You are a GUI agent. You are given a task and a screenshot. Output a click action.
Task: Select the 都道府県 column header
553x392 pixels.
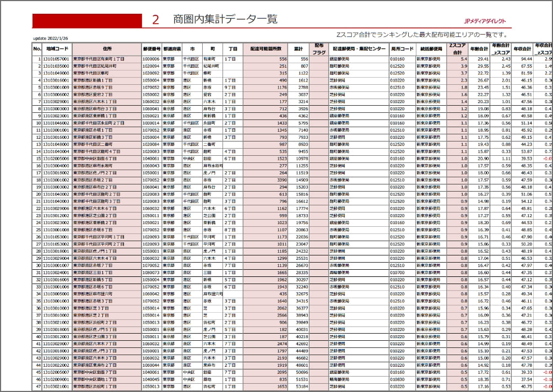(172, 48)
